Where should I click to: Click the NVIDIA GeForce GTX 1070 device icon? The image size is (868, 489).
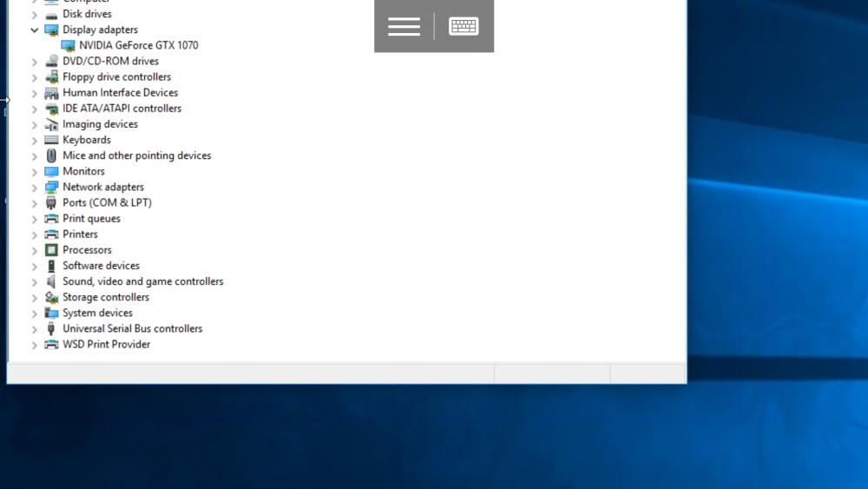pos(68,45)
